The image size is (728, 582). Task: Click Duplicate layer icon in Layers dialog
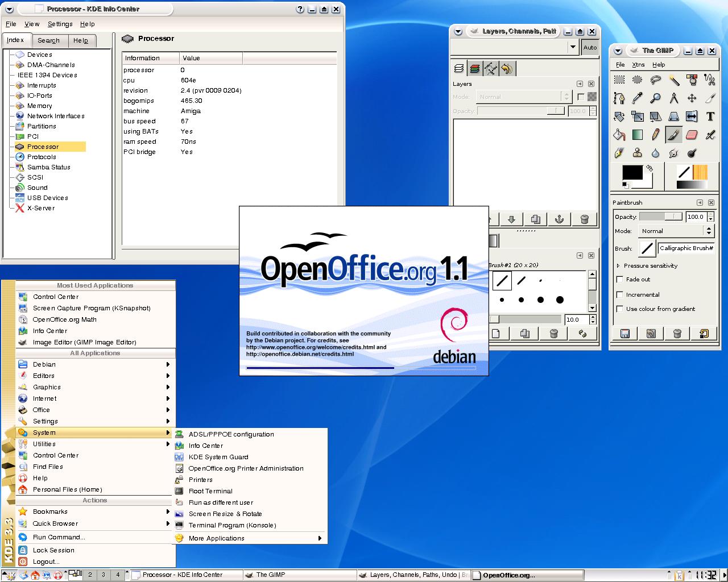[x=535, y=219]
